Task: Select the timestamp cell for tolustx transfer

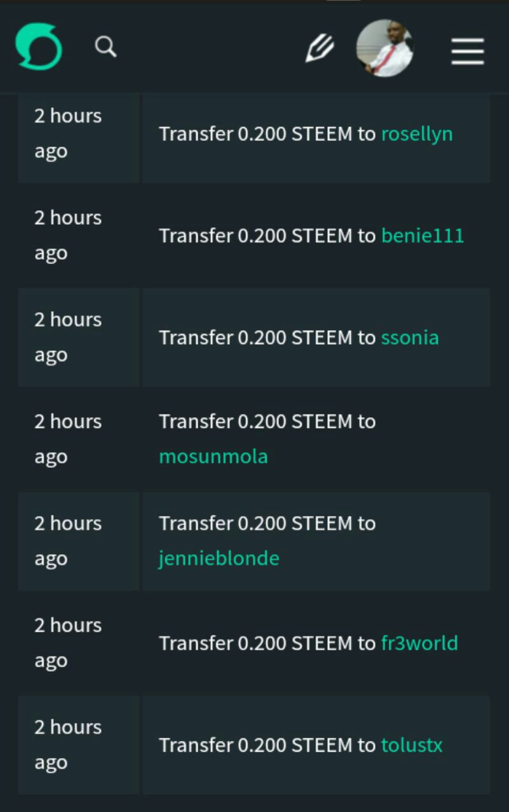Action: click(x=79, y=744)
